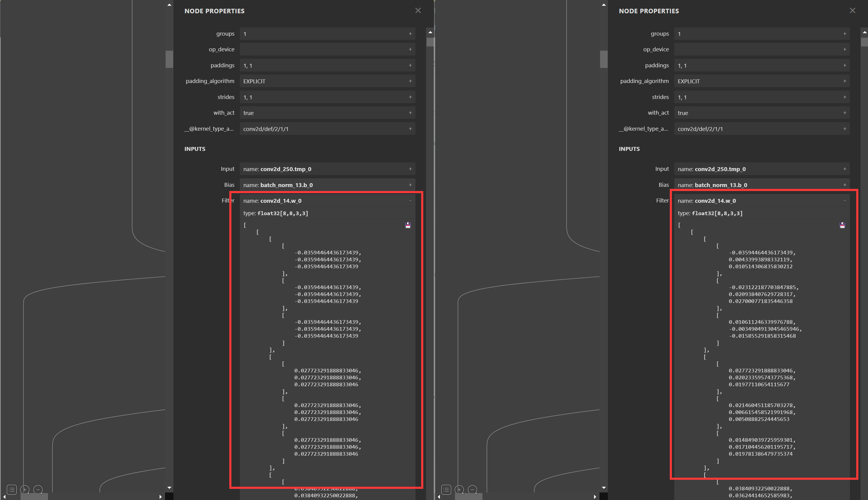Click with_act value true in right panel

click(682, 113)
